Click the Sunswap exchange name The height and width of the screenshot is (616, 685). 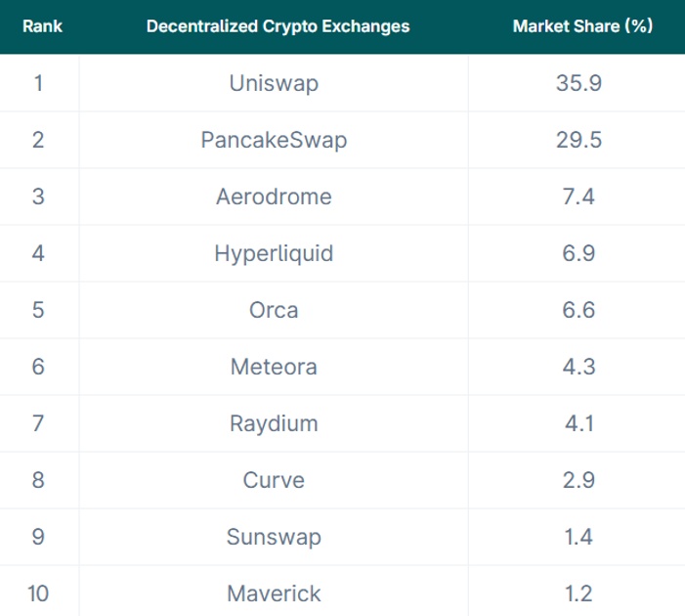(274, 537)
